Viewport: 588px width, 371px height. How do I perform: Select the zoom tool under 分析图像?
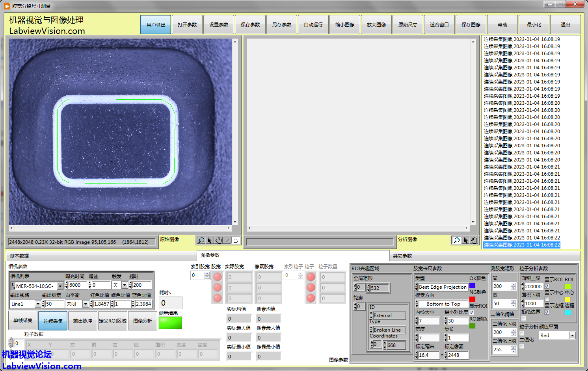456,240
